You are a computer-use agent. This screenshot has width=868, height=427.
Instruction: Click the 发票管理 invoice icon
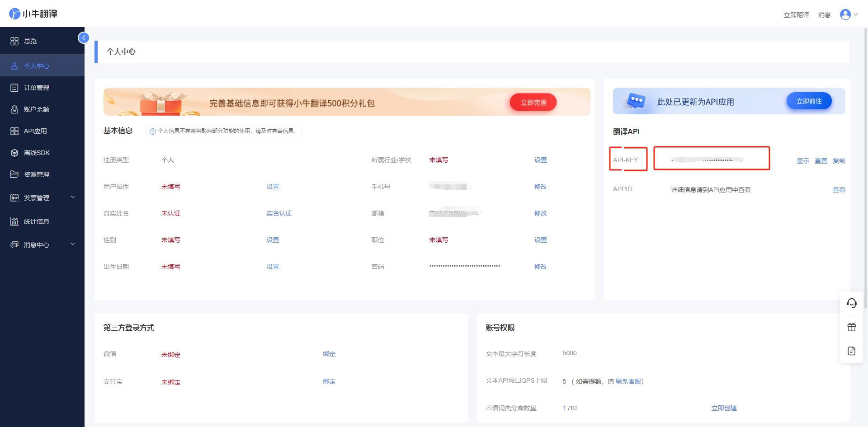point(14,198)
